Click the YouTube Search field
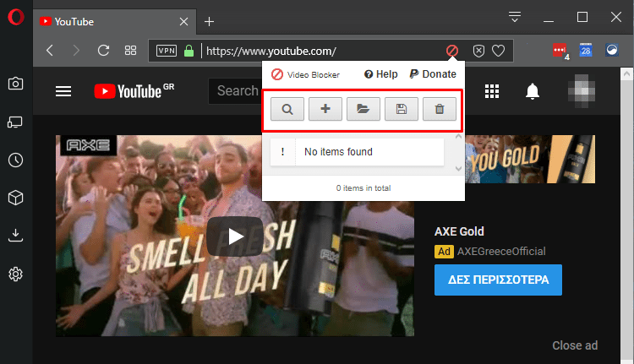 (235, 91)
